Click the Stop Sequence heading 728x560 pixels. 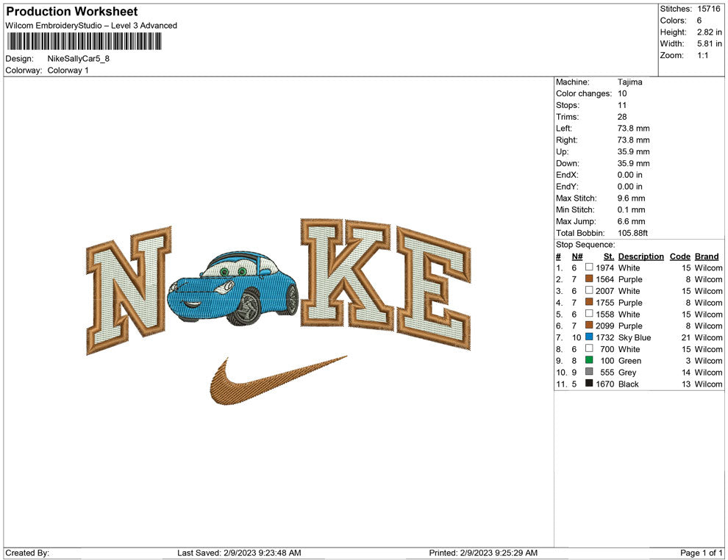tap(585, 245)
